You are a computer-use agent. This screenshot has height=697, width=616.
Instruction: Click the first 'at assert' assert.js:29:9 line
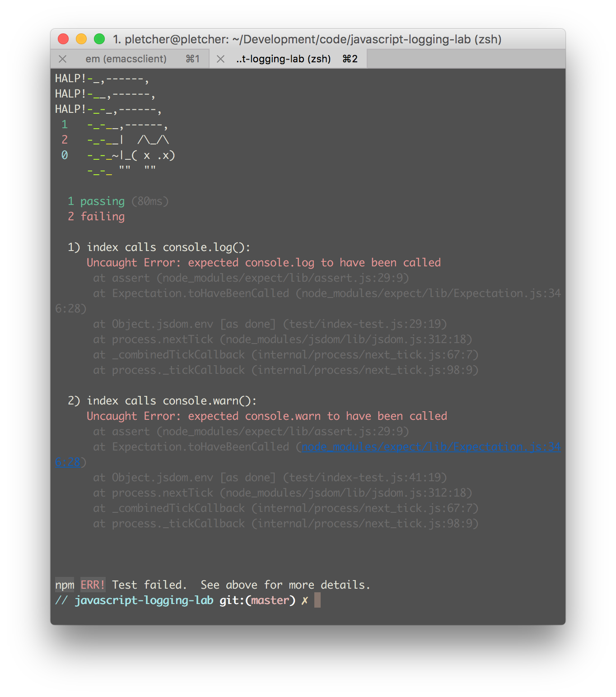pyautogui.click(x=251, y=278)
